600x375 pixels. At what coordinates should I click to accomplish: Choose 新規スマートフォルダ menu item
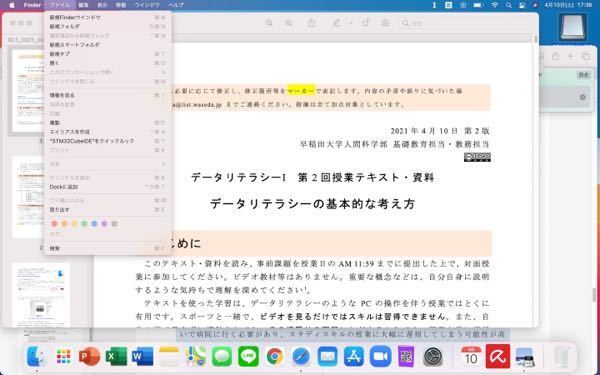(x=108, y=45)
